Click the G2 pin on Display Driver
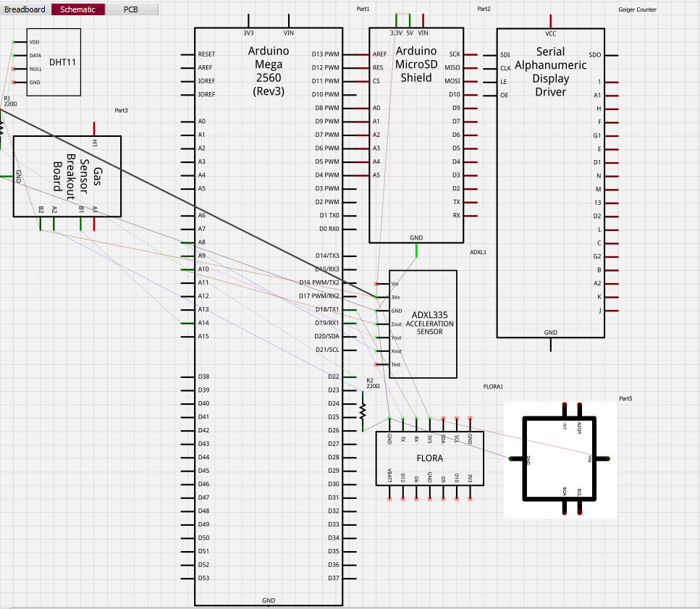Viewport: 700px width, 609px height. pyautogui.click(x=612, y=257)
